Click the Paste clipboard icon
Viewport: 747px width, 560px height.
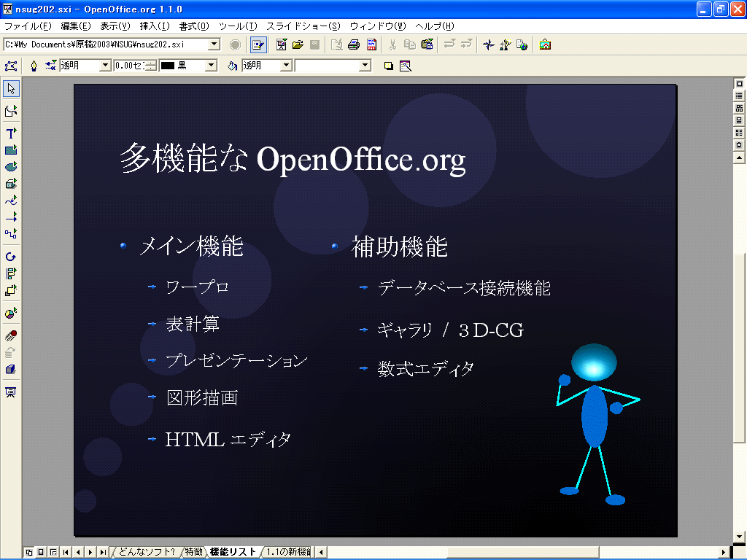tap(427, 44)
